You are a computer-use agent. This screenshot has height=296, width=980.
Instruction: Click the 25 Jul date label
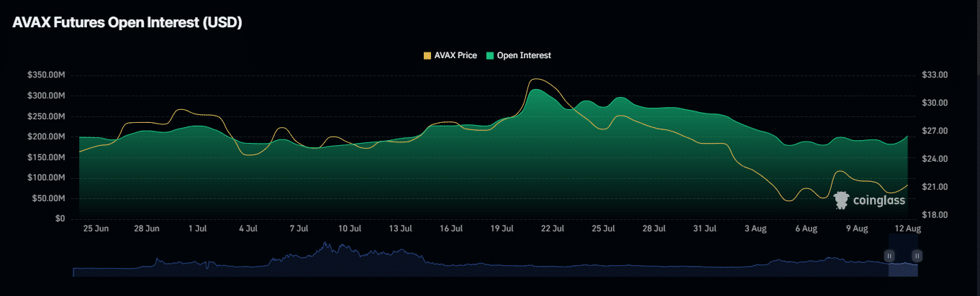pyautogui.click(x=603, y=228)
